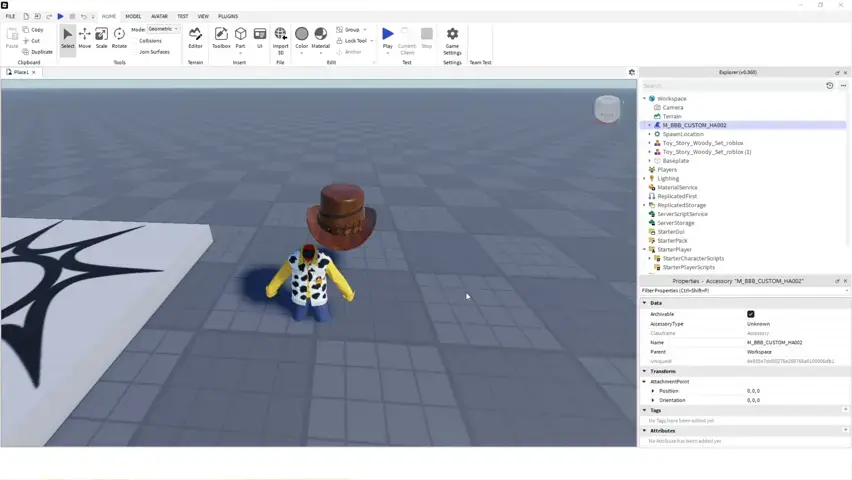
Task: Select StarterGui in the Explorer
Action: 671,232
